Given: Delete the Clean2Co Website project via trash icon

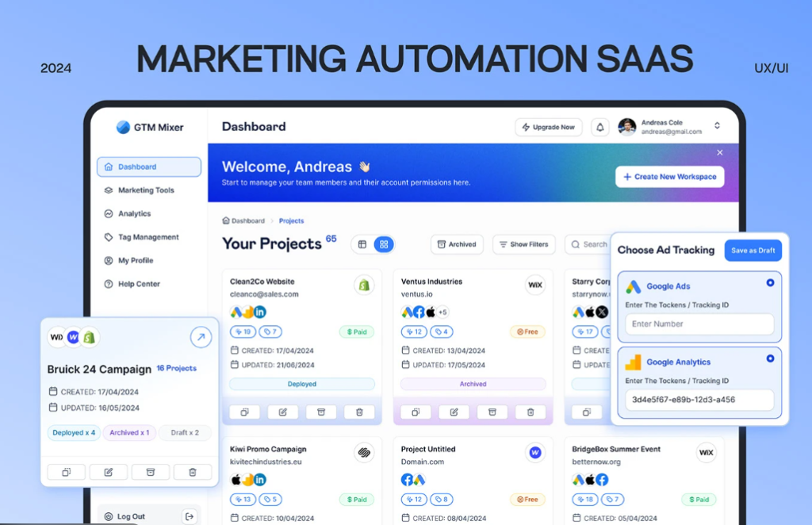Looking at the screenshot, I should (x=358, y=412).
